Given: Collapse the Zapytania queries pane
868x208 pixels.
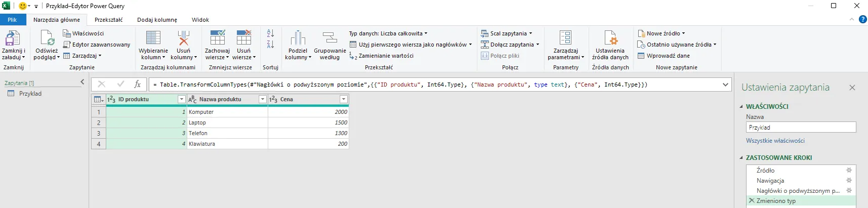Looking at the screenshot, I should tap(82, 82).
